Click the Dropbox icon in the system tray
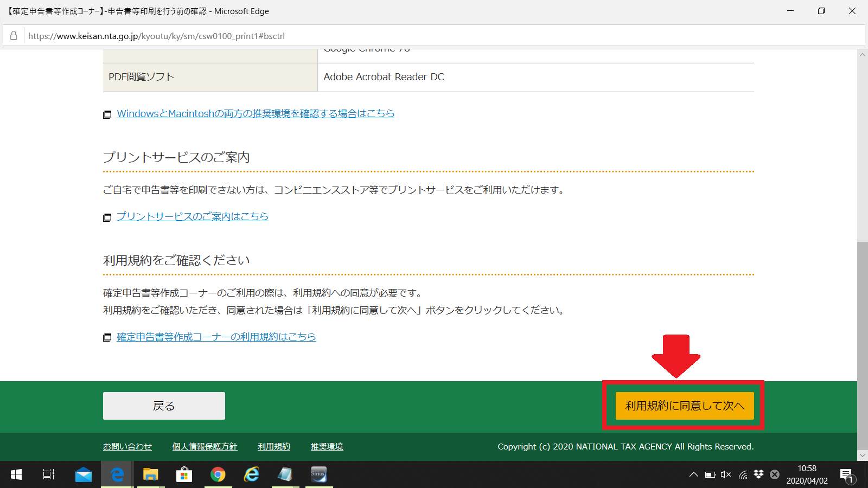868x488 pixels. click(757, 474)
